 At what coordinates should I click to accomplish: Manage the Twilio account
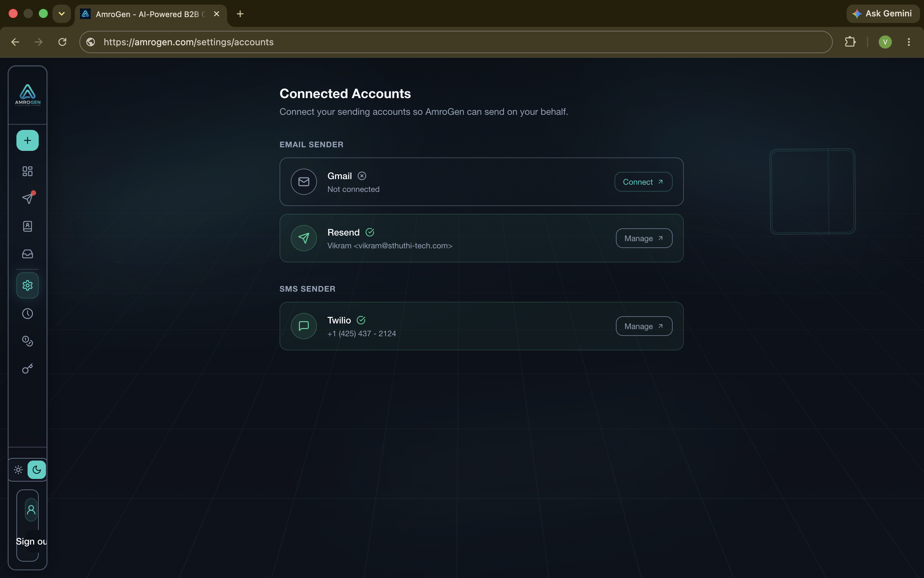tap(644, 326)
